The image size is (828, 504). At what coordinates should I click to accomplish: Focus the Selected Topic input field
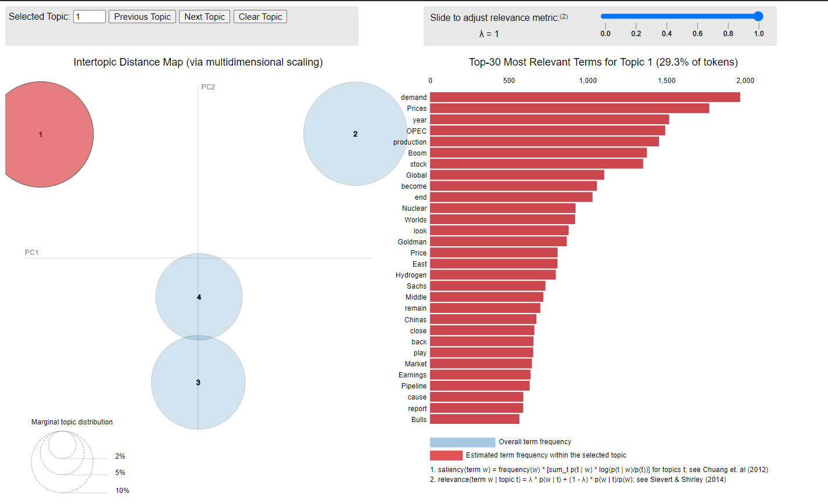(x=89, y=17)
